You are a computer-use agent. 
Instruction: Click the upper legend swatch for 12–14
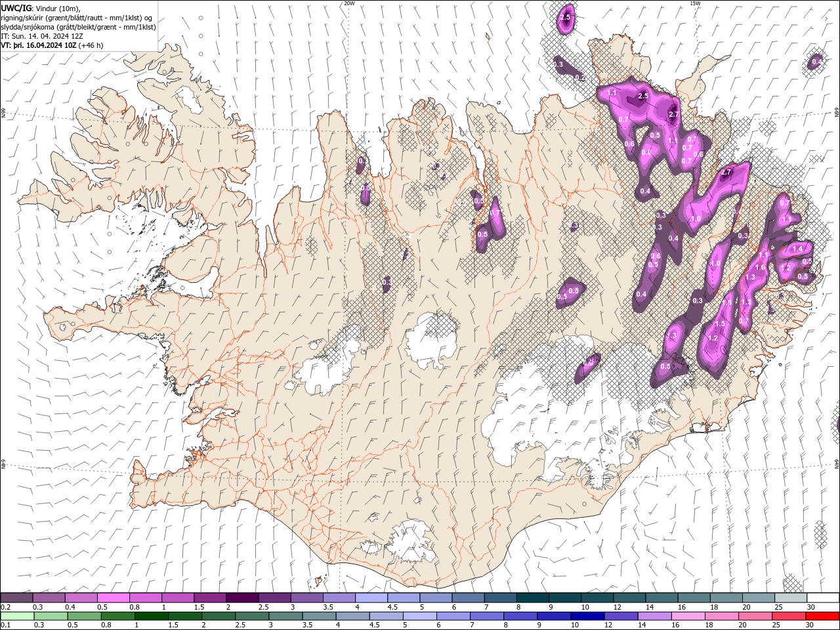tap(630, 598)
